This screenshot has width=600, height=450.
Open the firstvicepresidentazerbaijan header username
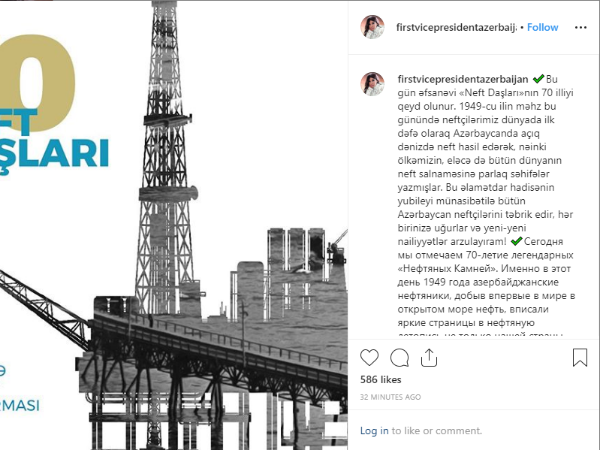(456, 28)
